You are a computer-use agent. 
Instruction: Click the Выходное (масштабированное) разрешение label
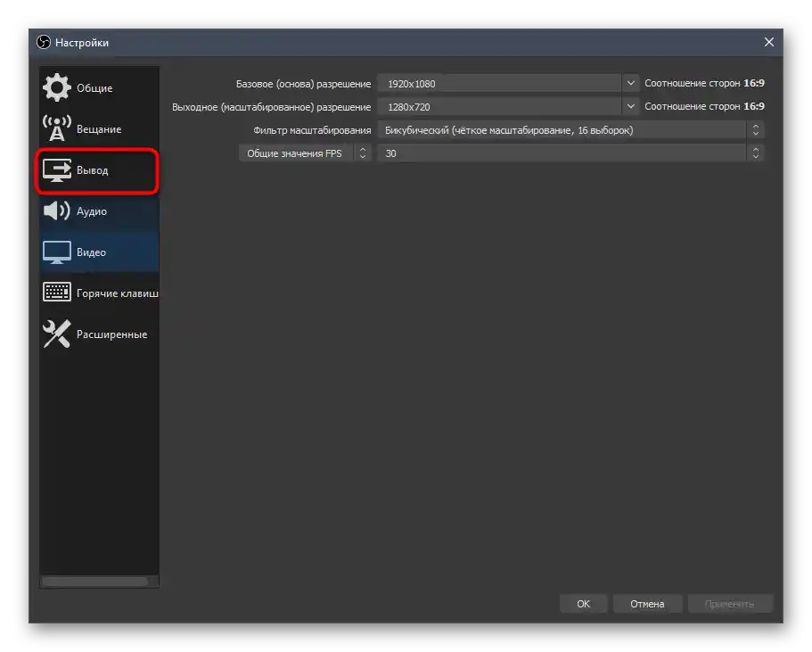(271, 107)
